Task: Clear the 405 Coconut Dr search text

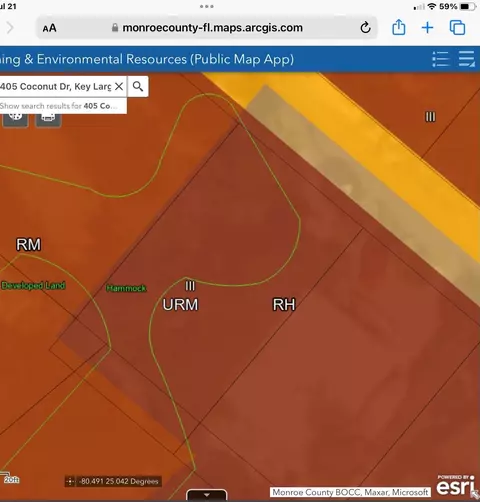Action: (x=119, y=87)
